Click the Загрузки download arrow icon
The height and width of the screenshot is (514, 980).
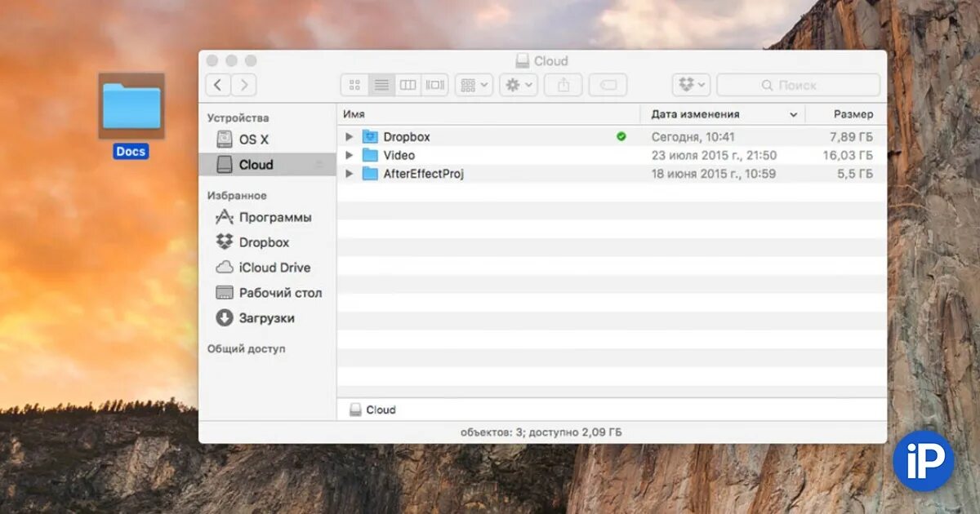point(225,318)
